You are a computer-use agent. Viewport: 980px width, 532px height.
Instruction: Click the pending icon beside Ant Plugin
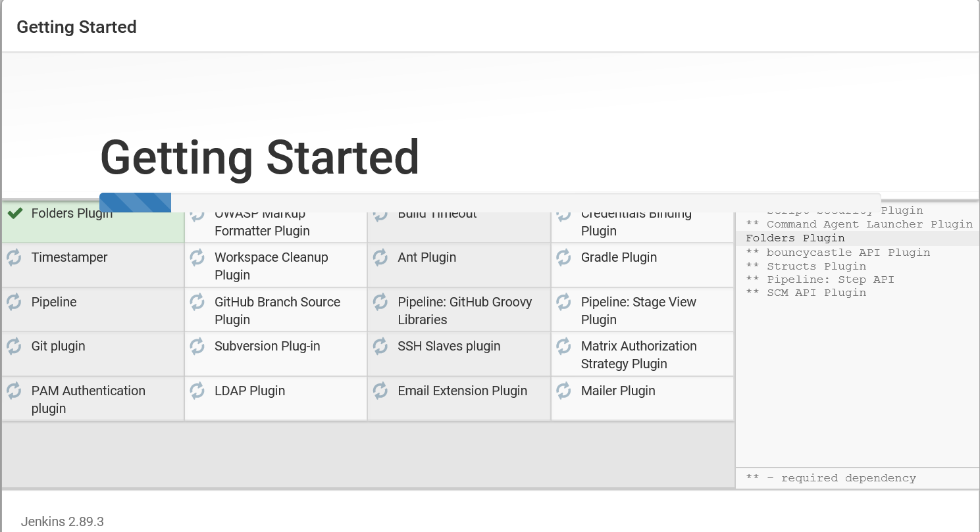[380, 258]
